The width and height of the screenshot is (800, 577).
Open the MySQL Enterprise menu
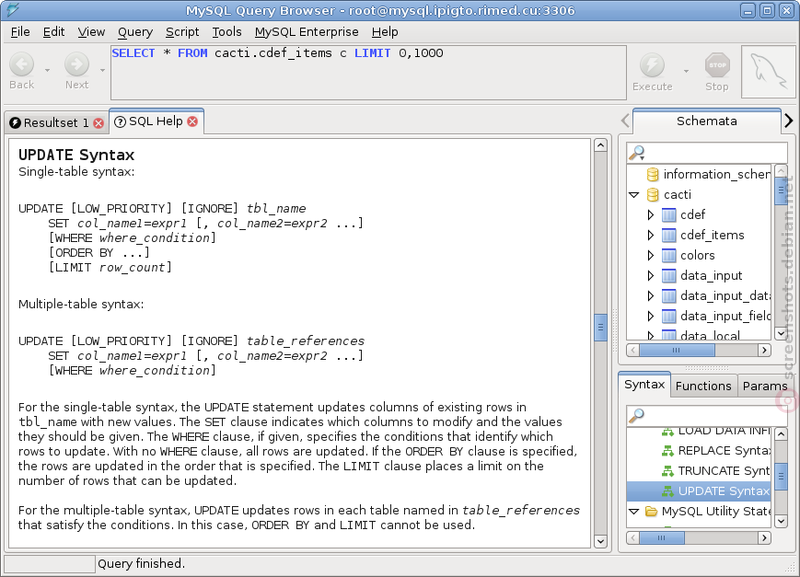pos(307,32)
